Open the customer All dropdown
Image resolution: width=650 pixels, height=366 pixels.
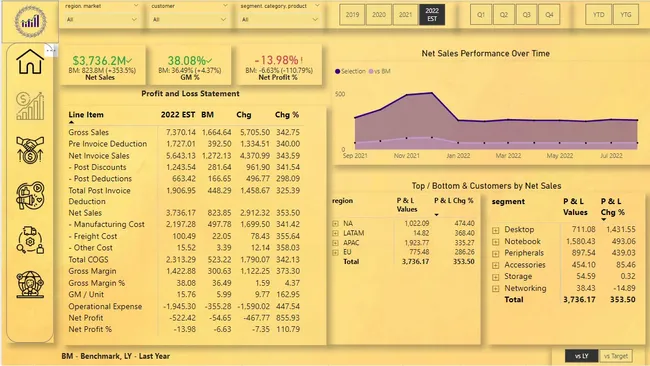coord(189,19)
